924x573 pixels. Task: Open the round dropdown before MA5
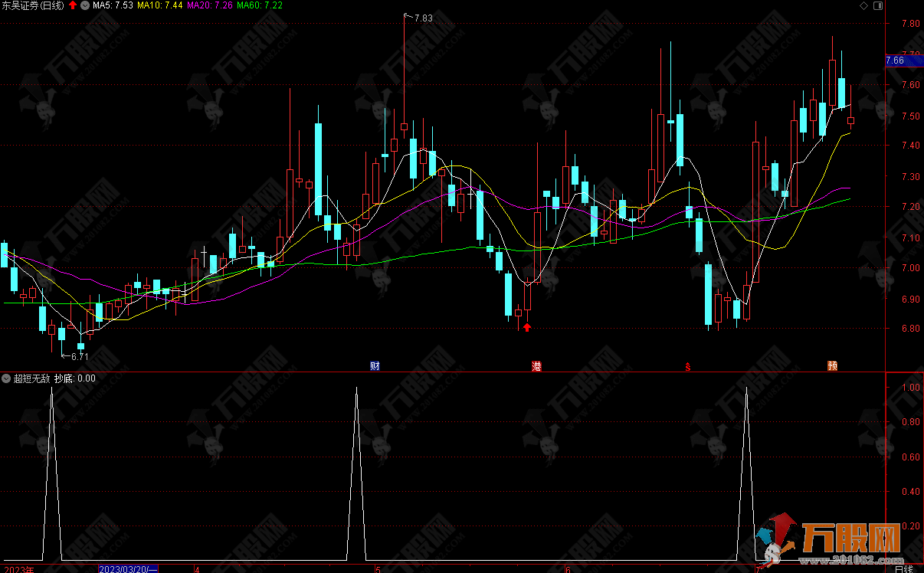(84, 5)
